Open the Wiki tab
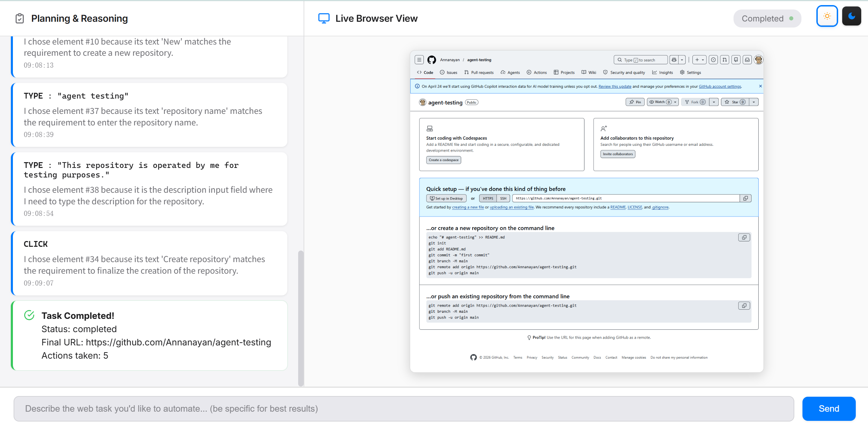 point(589,72)
